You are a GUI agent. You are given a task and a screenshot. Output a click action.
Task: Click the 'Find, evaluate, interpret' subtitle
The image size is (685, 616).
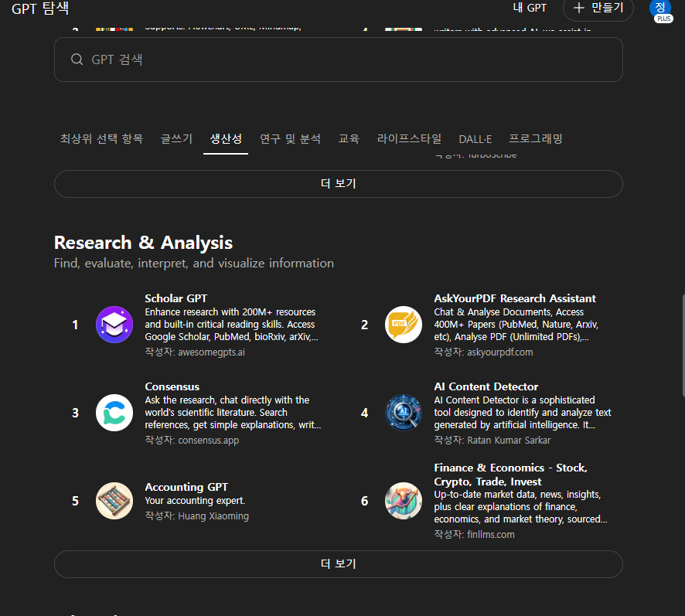click(194, 264)
